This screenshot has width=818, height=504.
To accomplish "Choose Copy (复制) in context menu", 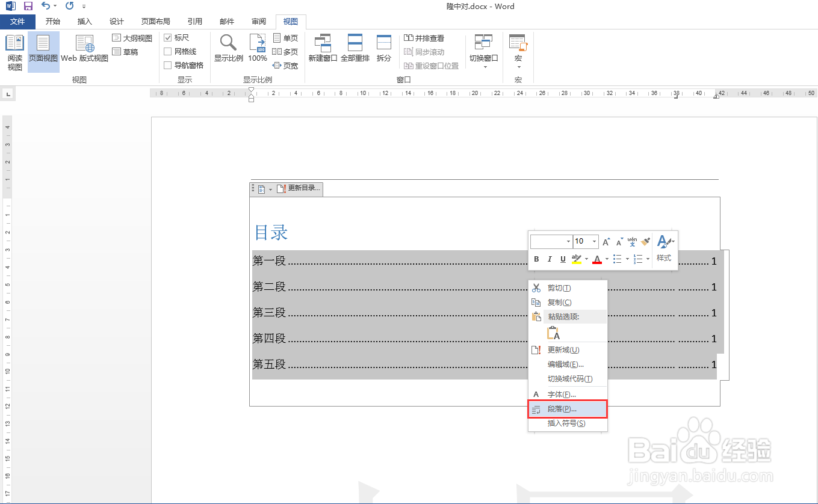I will (568, 303).
